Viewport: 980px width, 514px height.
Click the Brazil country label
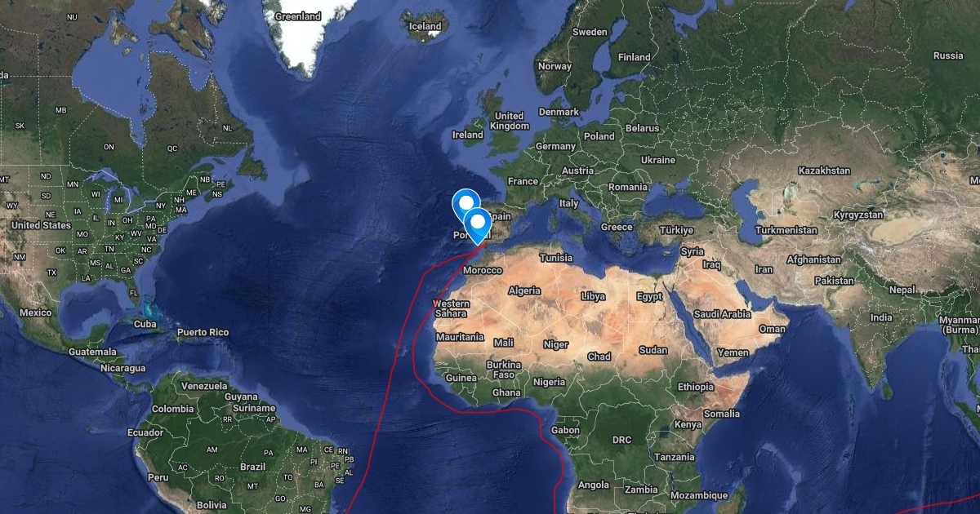pos(253,466)
